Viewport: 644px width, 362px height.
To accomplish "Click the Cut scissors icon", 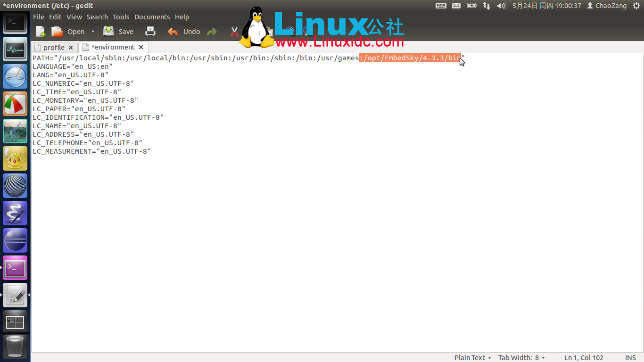I will click(x=234, y=32).
